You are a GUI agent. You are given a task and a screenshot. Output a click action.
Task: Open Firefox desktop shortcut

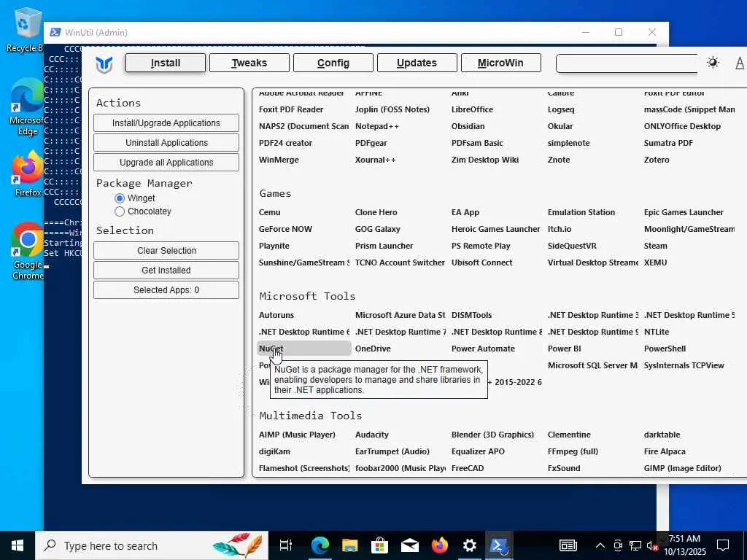click(27, 174)
